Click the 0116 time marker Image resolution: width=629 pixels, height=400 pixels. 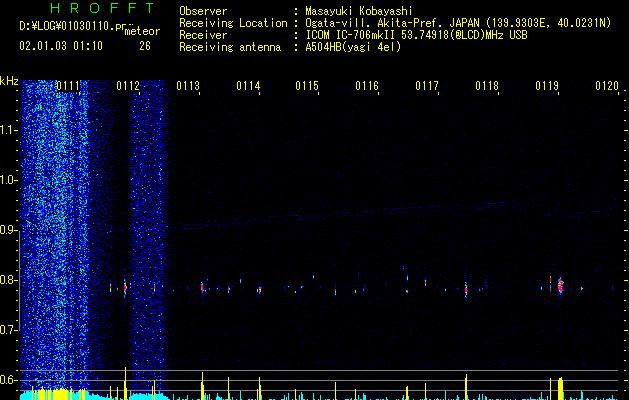(367, 86)
